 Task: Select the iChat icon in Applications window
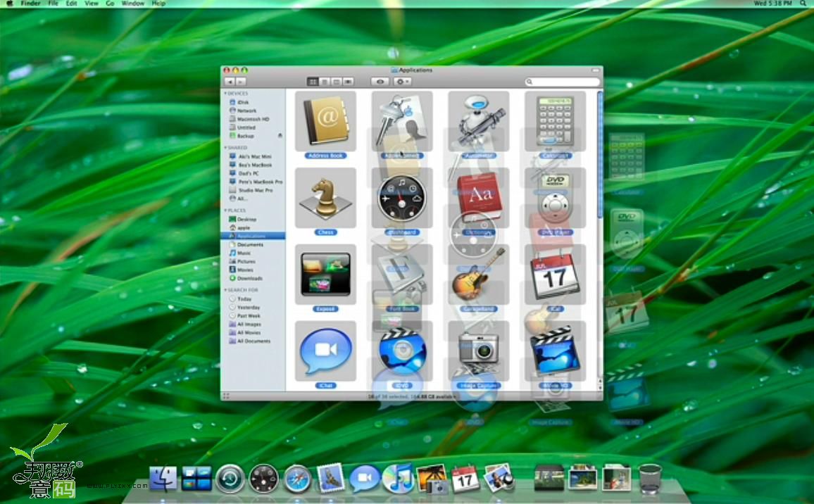(x=325, y=351)
